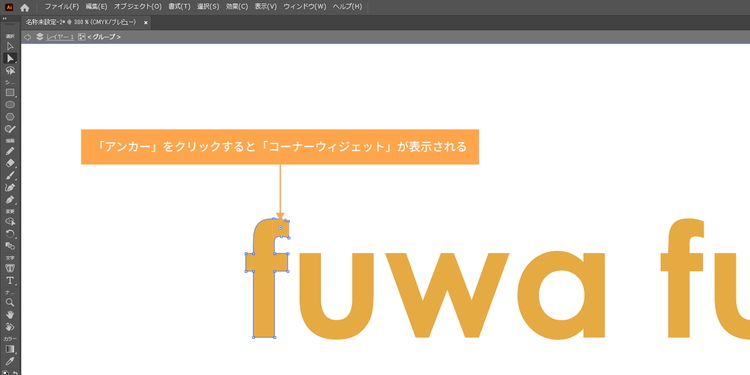Open the ヘルプ(H) menu
The image size is (750, 375).
tap(348, 7)
